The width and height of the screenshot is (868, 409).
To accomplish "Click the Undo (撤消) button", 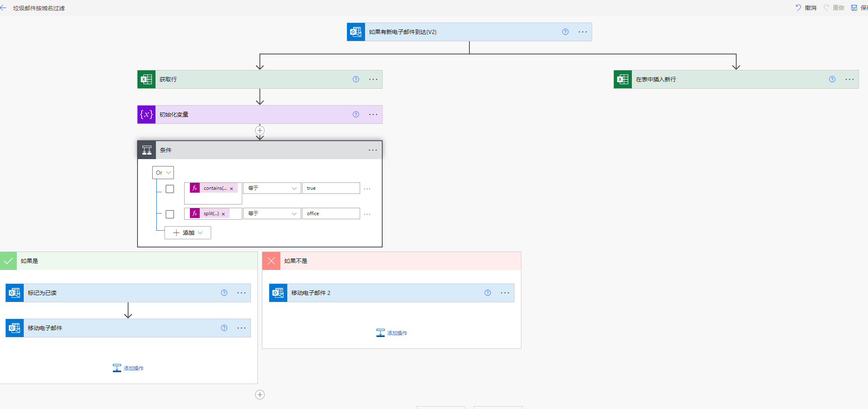I will (x=805, y=8).
